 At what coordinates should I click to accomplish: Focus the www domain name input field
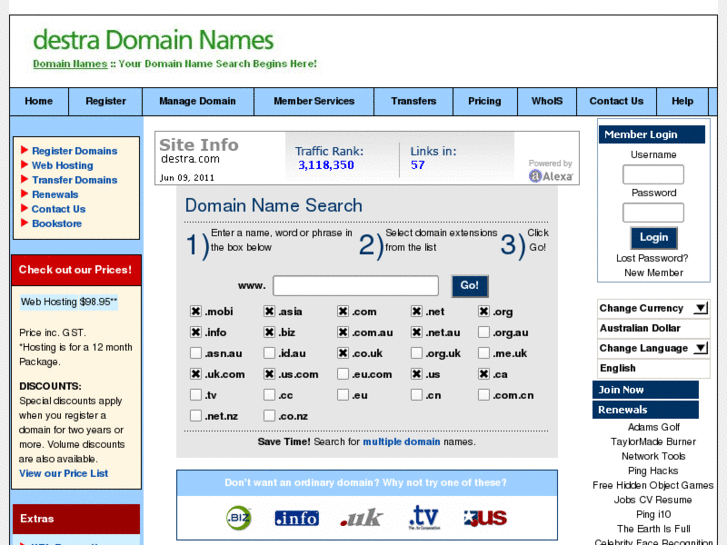pos(356,285)
